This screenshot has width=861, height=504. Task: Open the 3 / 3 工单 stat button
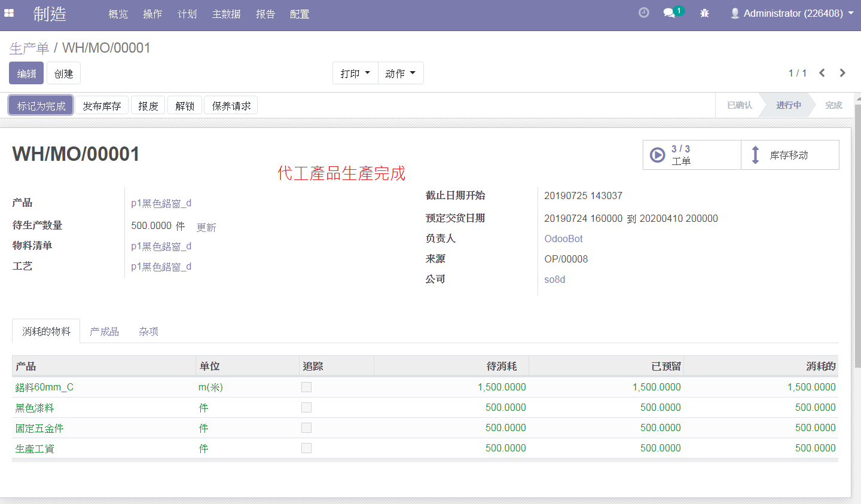(x=692, y=155)
